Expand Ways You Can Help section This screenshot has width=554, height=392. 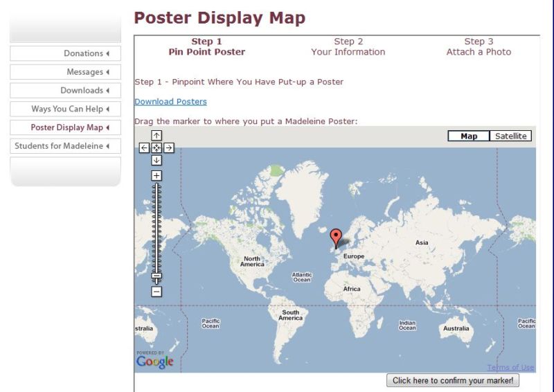(66, 109)
